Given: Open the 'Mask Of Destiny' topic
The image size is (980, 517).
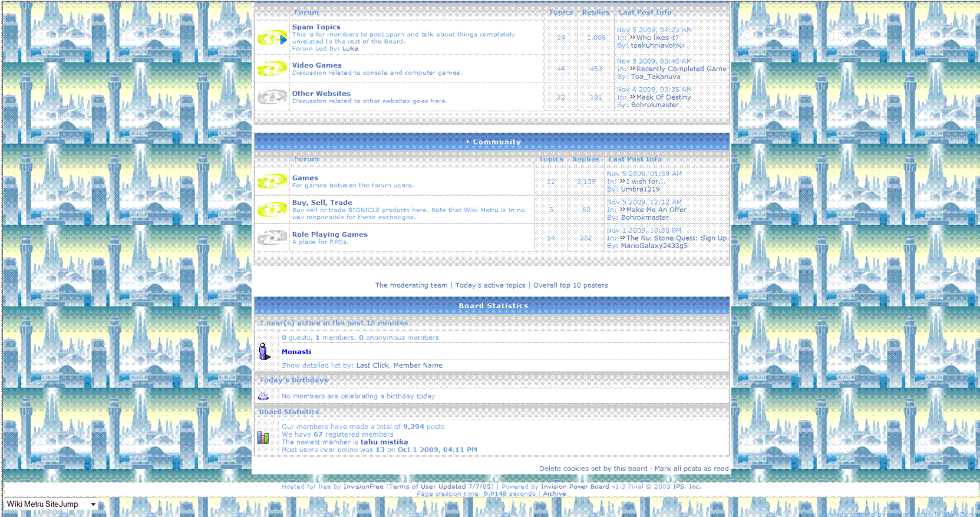Looking at the screenshot, I should click(x=664, y=97).
